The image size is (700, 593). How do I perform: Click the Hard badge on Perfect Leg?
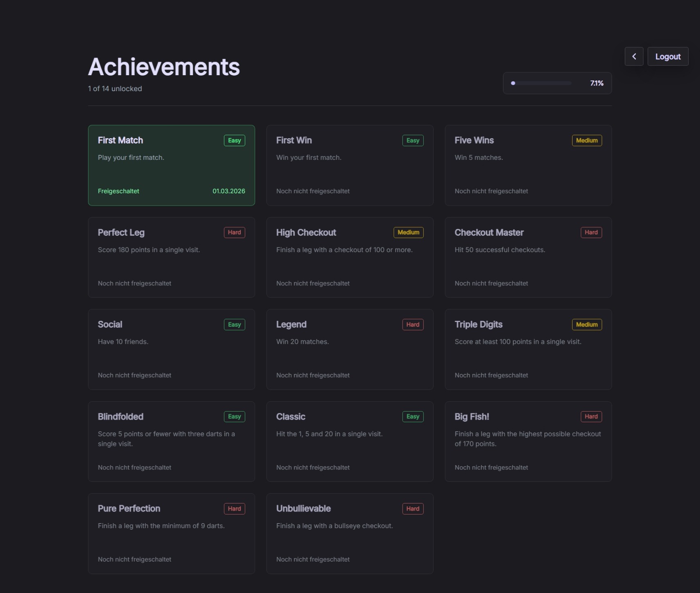235,233
